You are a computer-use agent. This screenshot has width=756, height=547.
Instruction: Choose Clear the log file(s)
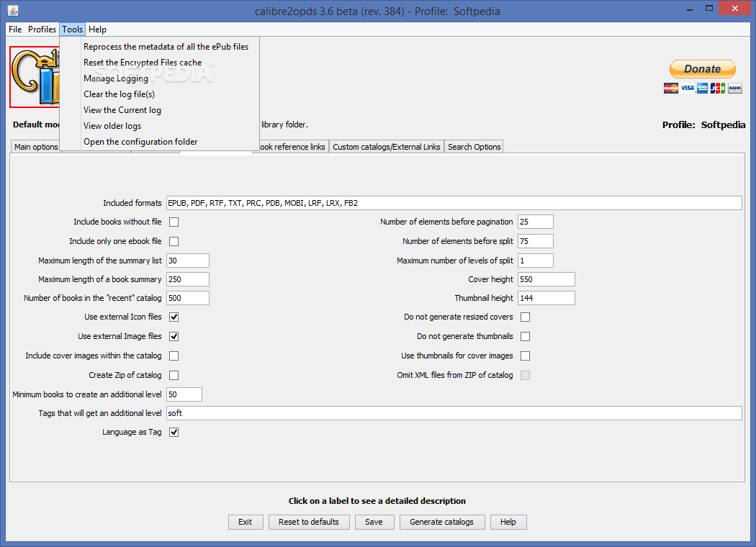point(119,94)
